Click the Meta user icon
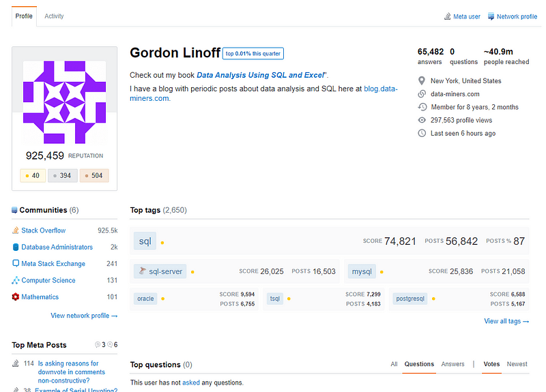The image size is (546, 392). [448, 16]
